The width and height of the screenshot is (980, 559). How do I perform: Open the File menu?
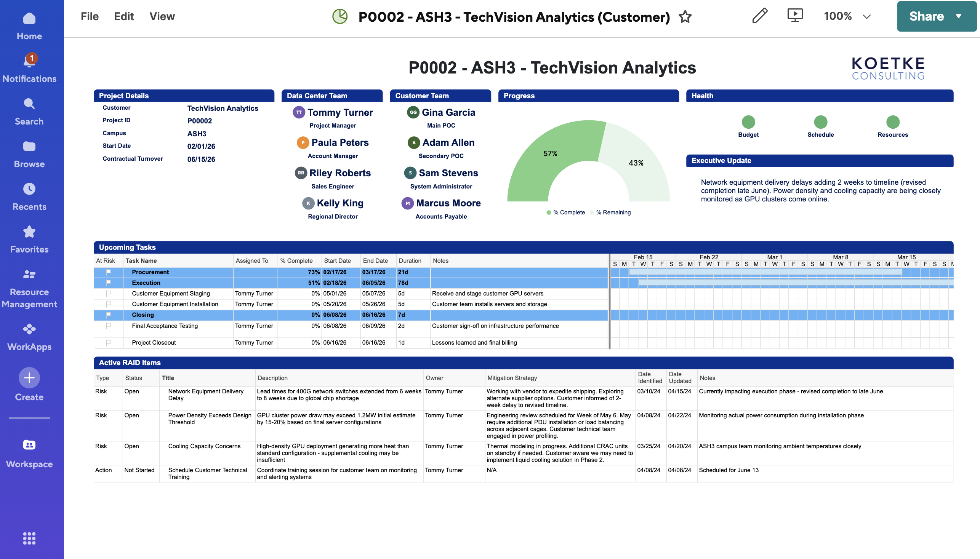[x=90, y=16]
